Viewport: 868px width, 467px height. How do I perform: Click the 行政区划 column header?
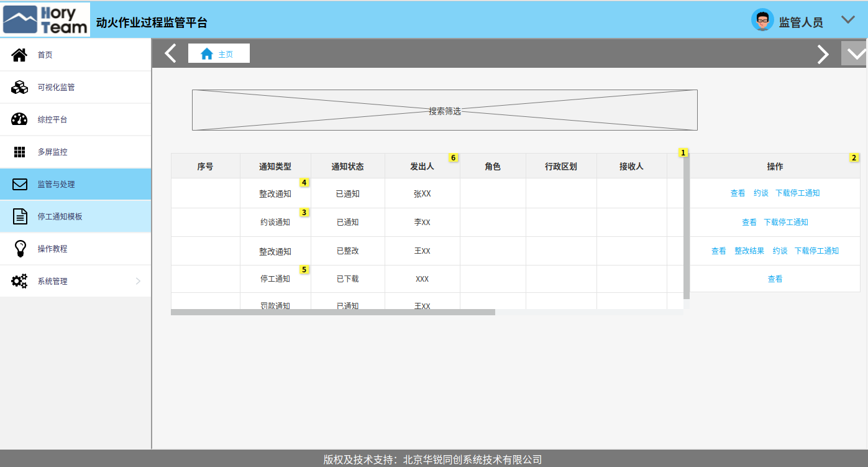[561, 167]
